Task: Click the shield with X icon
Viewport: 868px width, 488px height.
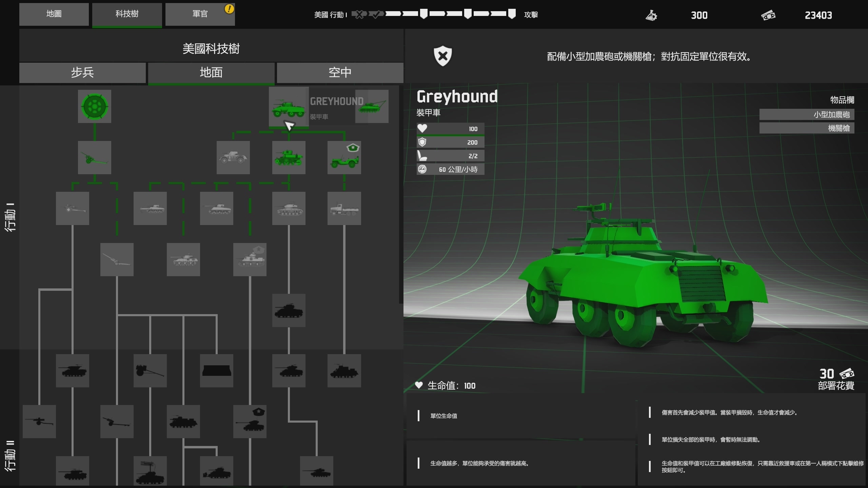Action: pos(442,56)
